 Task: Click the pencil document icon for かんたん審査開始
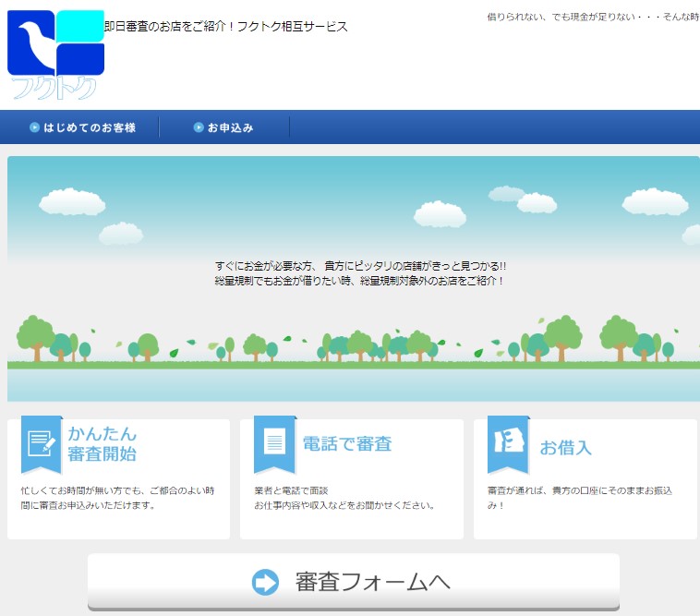42,443
